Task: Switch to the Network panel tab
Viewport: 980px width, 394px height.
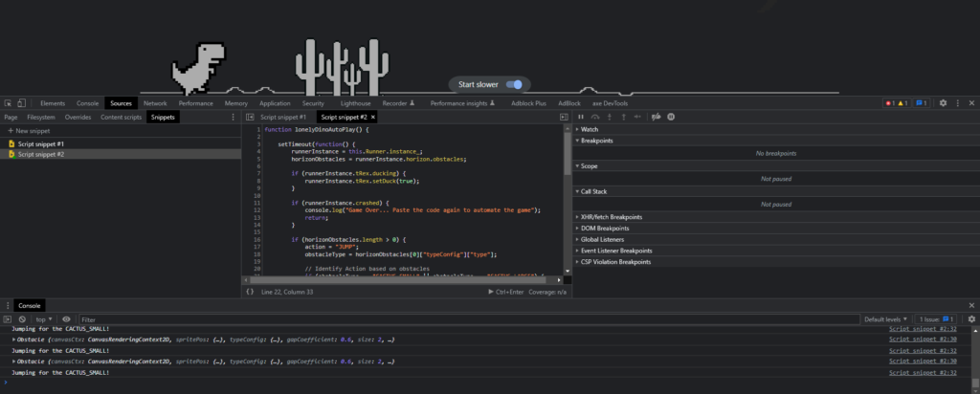Action: 155,103
